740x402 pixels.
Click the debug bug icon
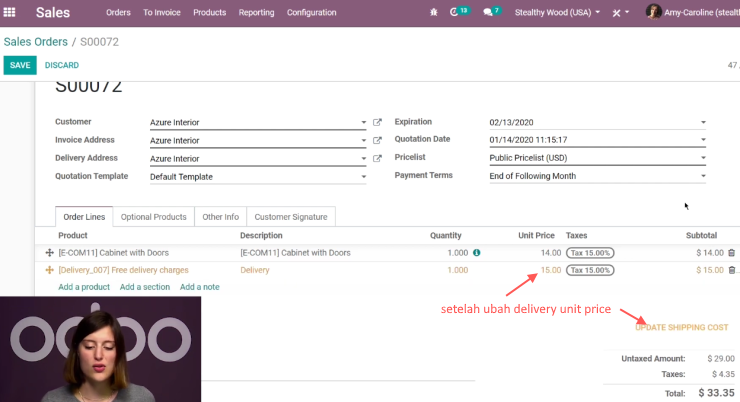pyautogui.click(x=434, y=12)
